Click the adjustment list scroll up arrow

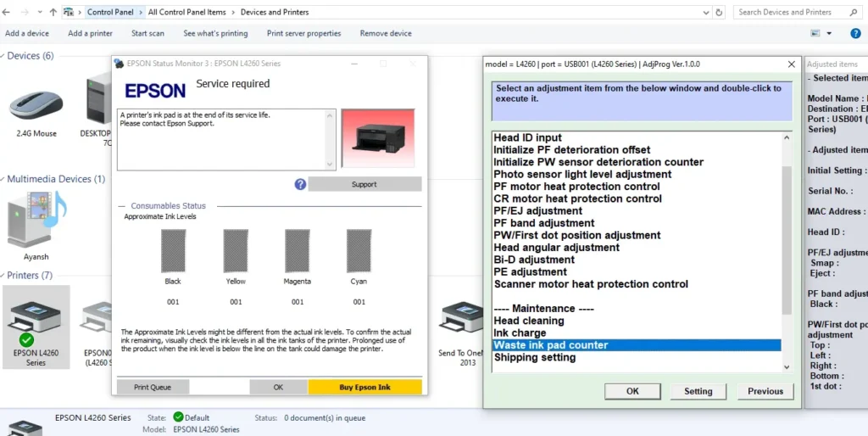(787, 137)
